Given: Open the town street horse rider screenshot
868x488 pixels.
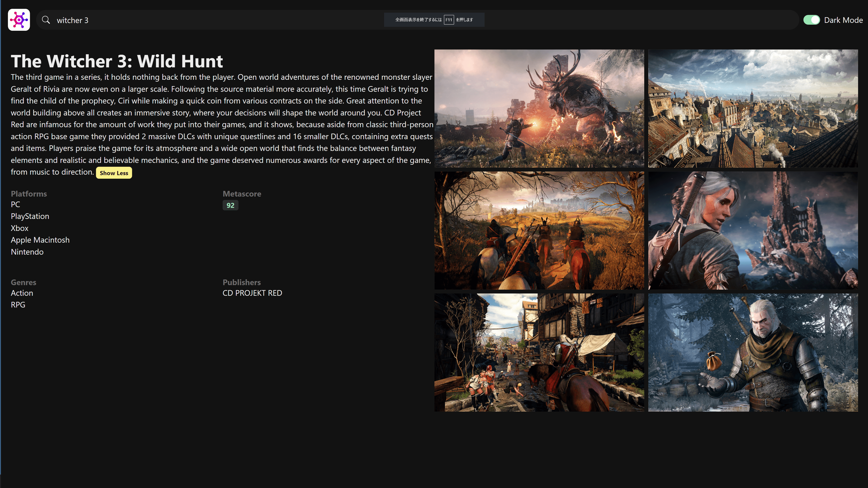Looking at the screenshot, I should 539,353.
